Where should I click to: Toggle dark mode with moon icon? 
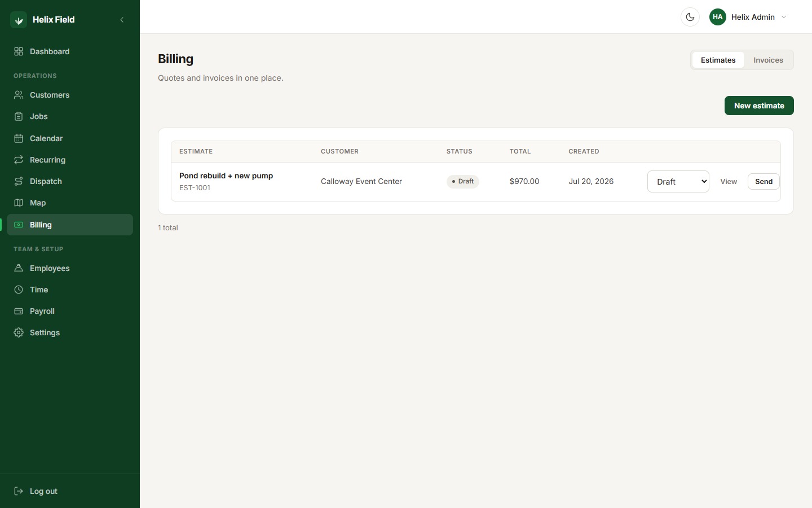click(690, 17)
